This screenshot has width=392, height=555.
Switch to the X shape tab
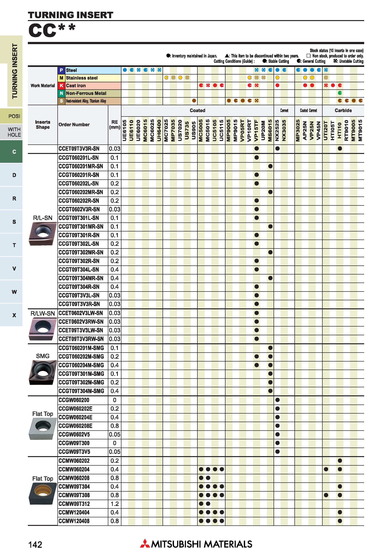pos(11,315)
